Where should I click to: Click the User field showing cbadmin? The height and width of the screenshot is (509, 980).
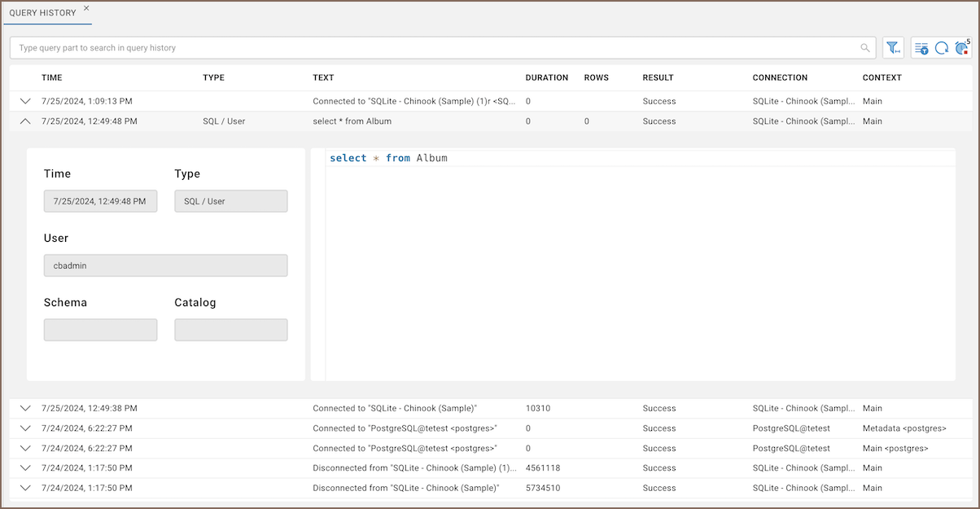165,265
